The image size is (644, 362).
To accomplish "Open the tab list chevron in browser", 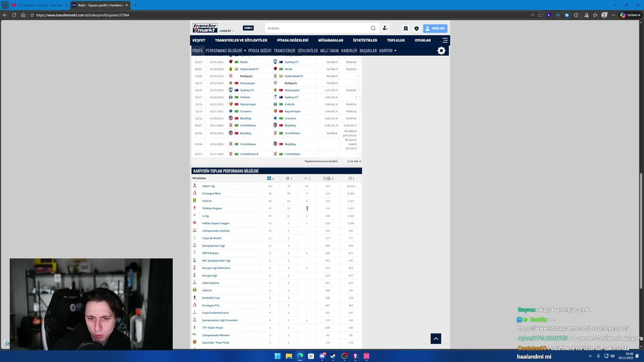I will click(5, 5).
